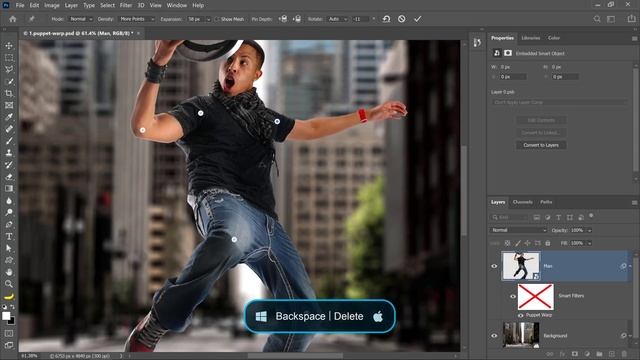Click the Convert to Layers button
The width and height of the screenshot is (640, 360).
(541, 145)
